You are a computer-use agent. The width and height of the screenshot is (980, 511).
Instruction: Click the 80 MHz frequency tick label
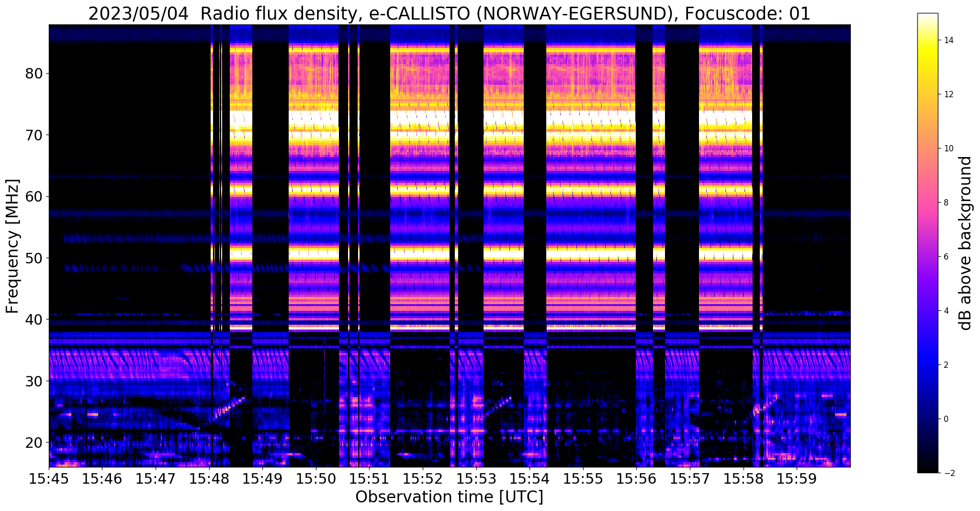coord(34,74)
